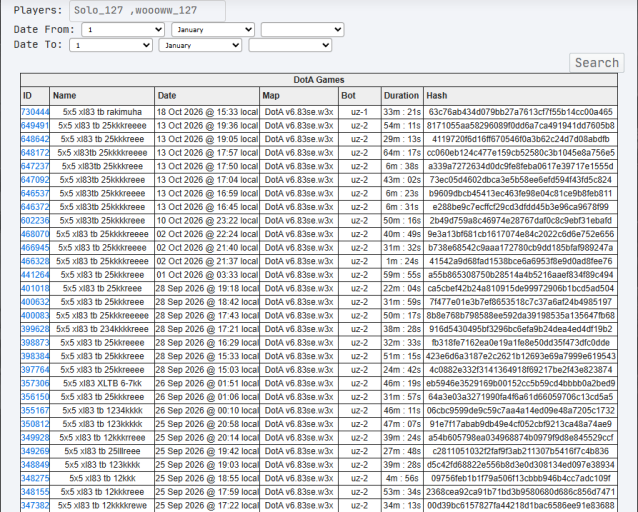Select duration '4m : 56s'
The width and height of the screenshot is (638, 512).
coord(402,478)
